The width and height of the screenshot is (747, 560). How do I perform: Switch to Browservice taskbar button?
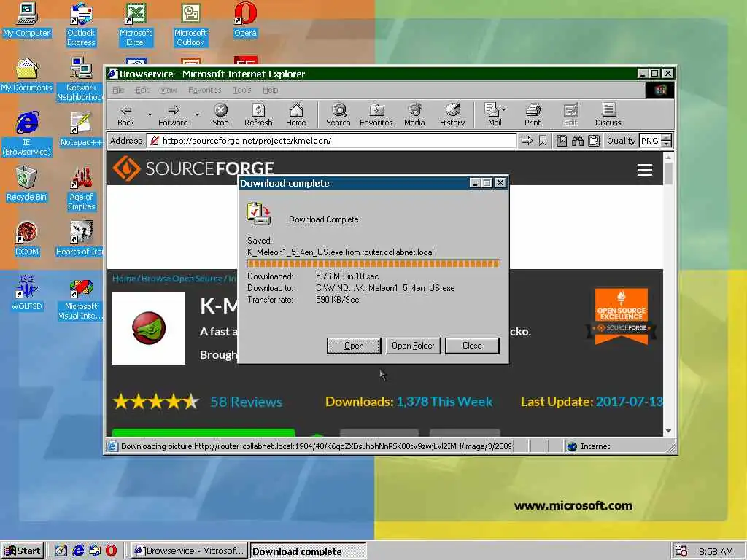[190, 551]
